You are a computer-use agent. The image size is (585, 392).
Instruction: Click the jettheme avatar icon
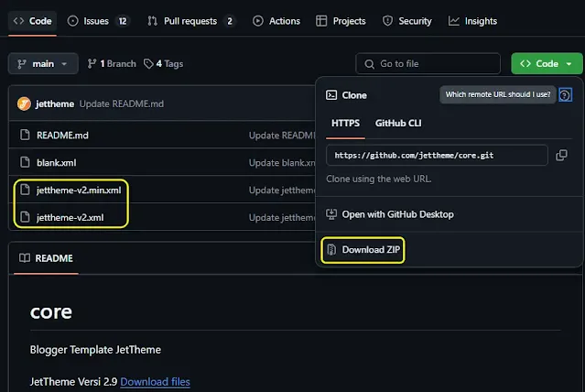click(24, 103)
